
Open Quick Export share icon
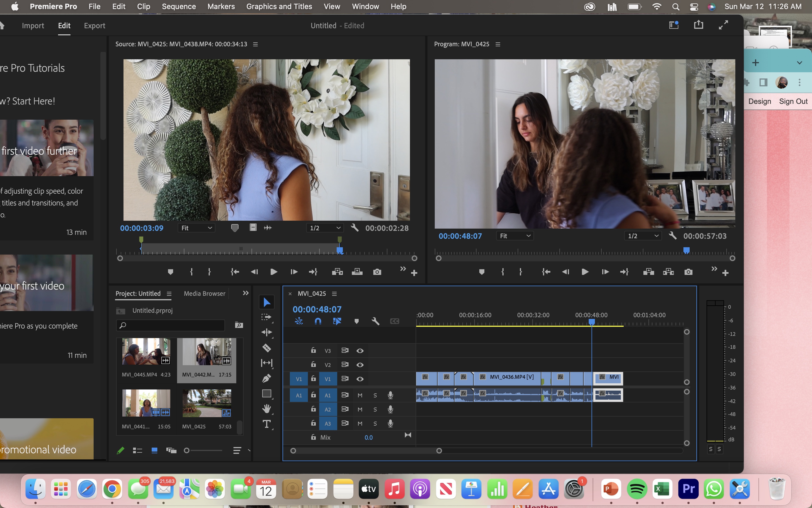(x=699, y=25)
